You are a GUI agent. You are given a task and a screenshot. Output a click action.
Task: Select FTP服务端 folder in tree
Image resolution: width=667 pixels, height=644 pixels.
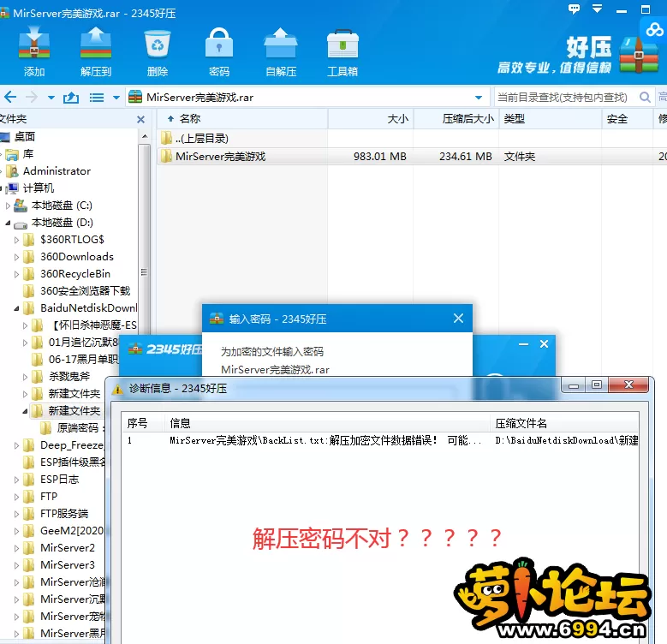tap(64, 514)
